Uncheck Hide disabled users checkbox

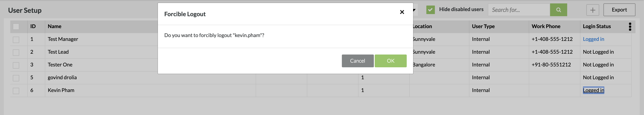(x=430, y=10)
